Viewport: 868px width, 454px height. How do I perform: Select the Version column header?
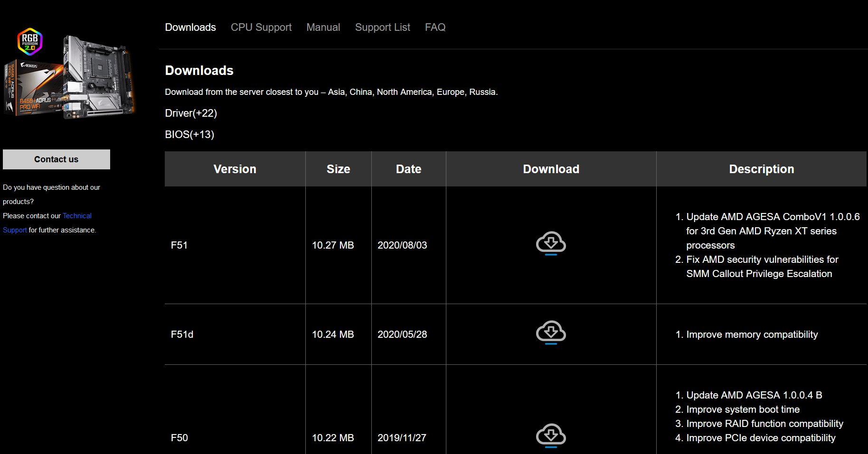(x=235, y=169)
